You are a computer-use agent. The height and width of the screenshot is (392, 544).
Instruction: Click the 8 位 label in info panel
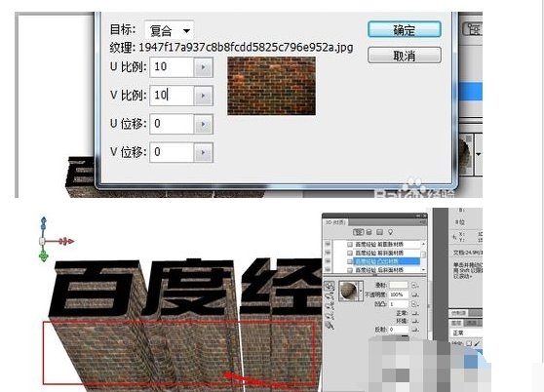coord(459,222)
